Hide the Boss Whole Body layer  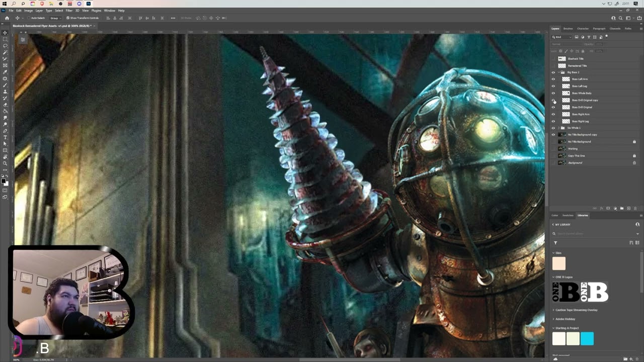pos(553,93)
